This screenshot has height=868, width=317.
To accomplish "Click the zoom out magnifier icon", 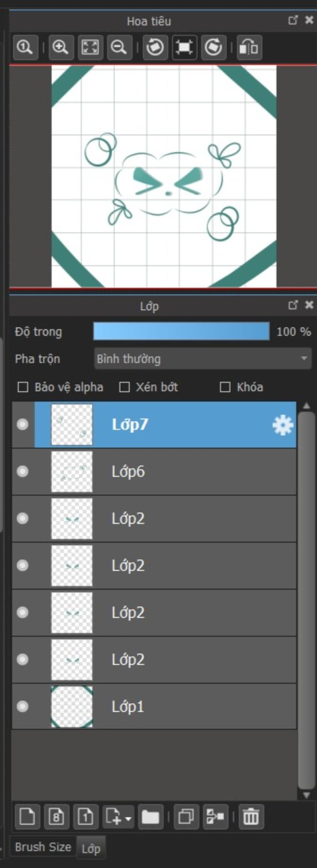I will (120, 47).
